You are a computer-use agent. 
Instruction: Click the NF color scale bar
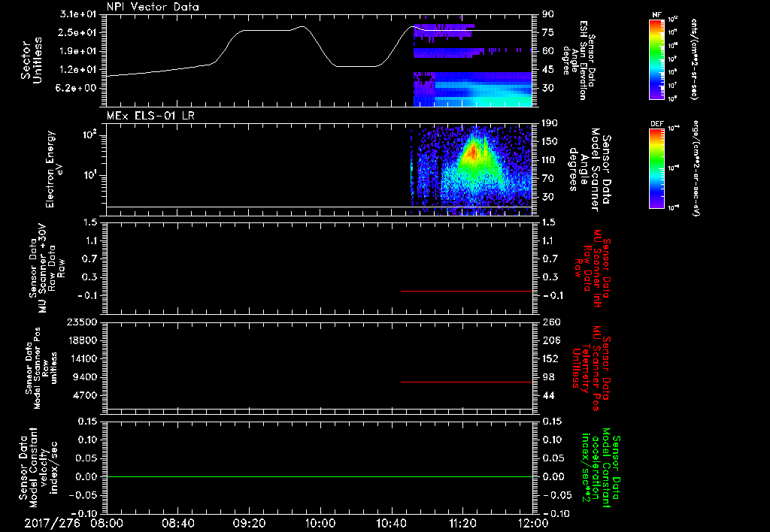coord(657,59)
